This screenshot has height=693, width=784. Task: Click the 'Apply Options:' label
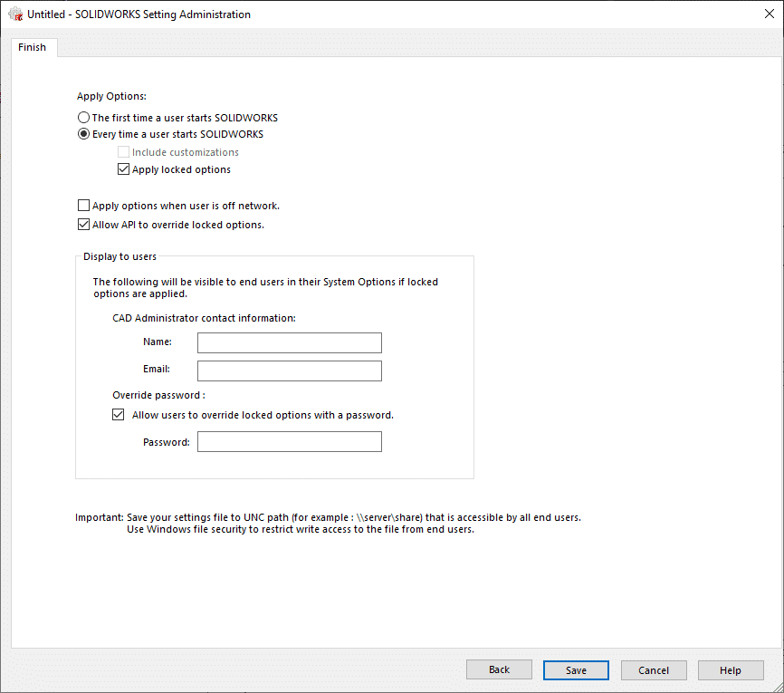point(111,96)
